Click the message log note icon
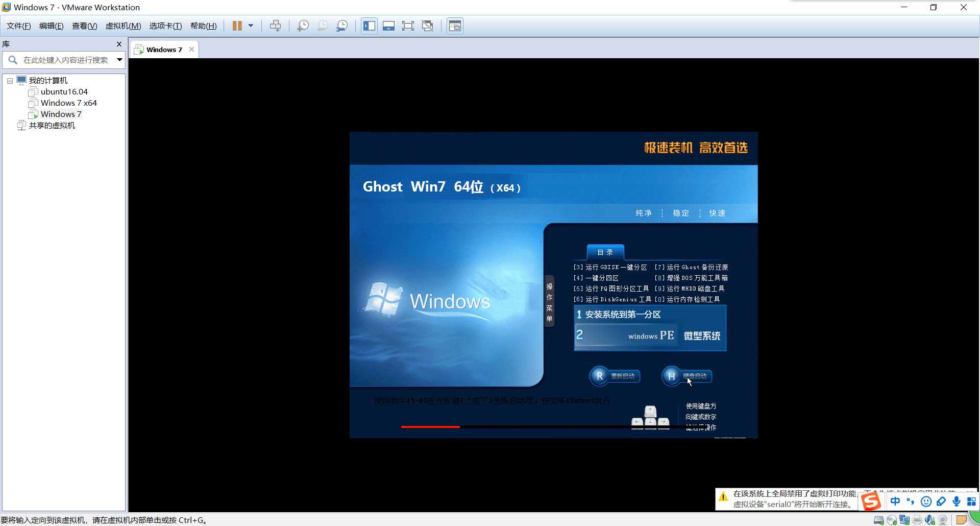 coord(962,520)
